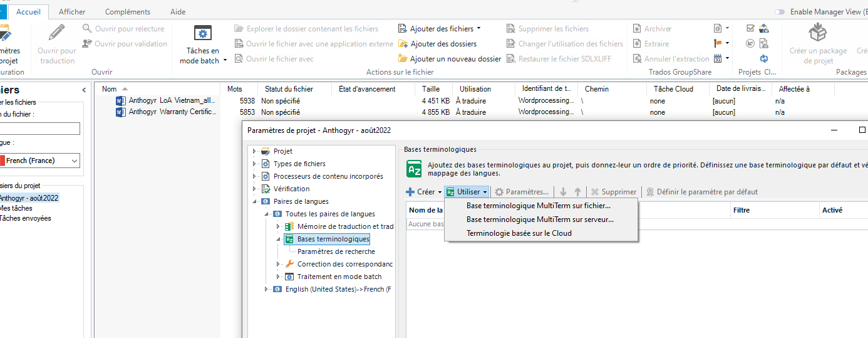Screen dimensions: 868x338
Task: Click the move down arrow in termbase toolbar
Action: pos(564,192)
